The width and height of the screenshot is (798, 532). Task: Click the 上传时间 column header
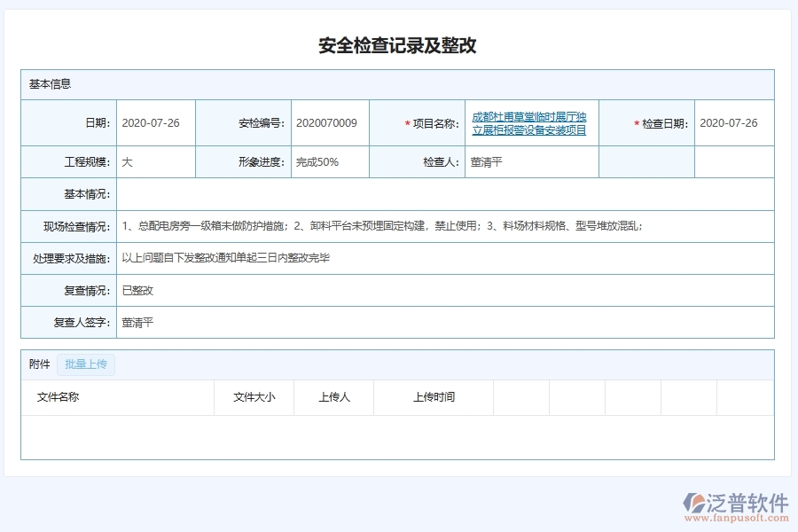pos(434,397)
